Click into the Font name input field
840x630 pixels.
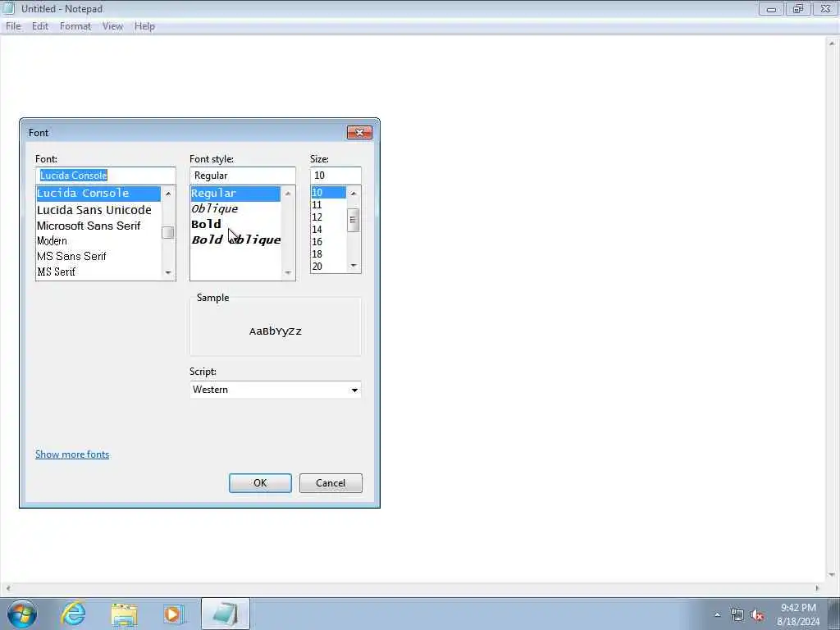pyautogui.click(x=106, y=176)
